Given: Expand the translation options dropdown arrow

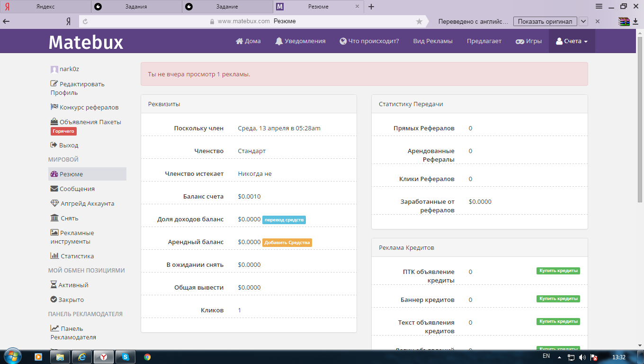Looking at the screenshot, I should [x=583, y=21].
